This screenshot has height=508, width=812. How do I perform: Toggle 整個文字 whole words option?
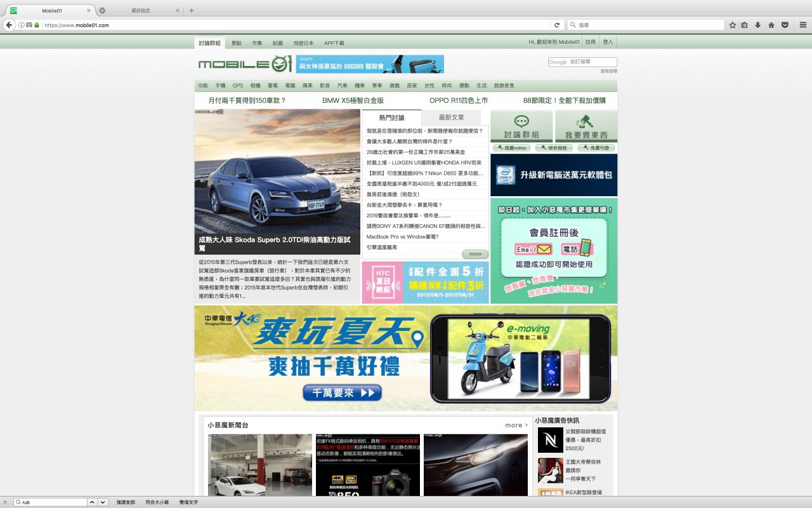coord(188,502)
